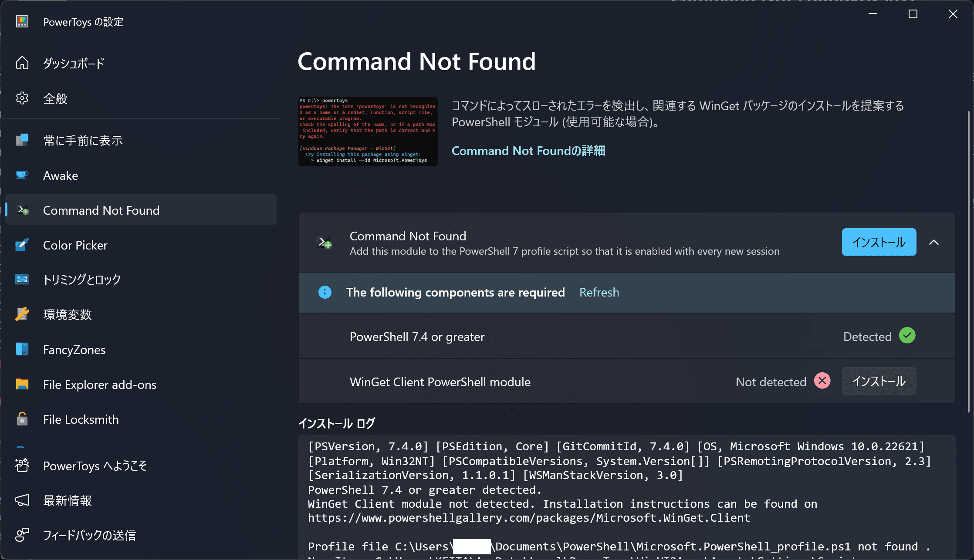The width and height of the screenshot is (974, 560).
Task: Click WinGet Client PowerShell module text
Action: coord(440,382)
